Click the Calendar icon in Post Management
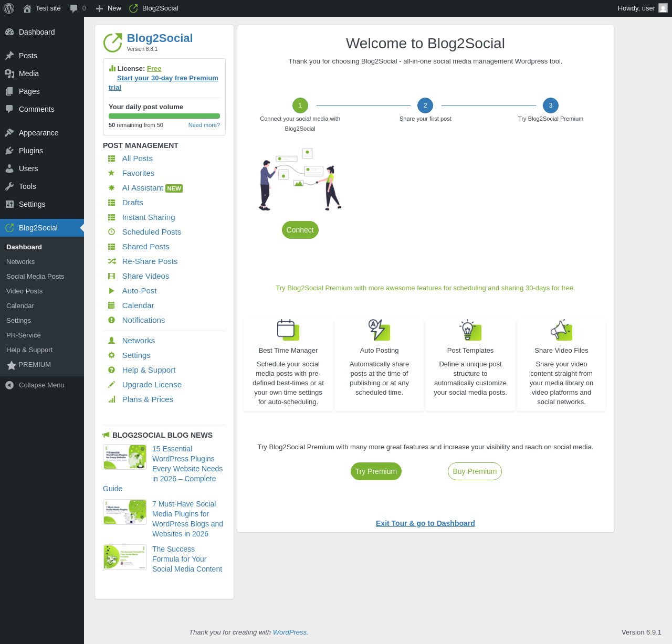 pyautogui.click(x=111, y=305)
